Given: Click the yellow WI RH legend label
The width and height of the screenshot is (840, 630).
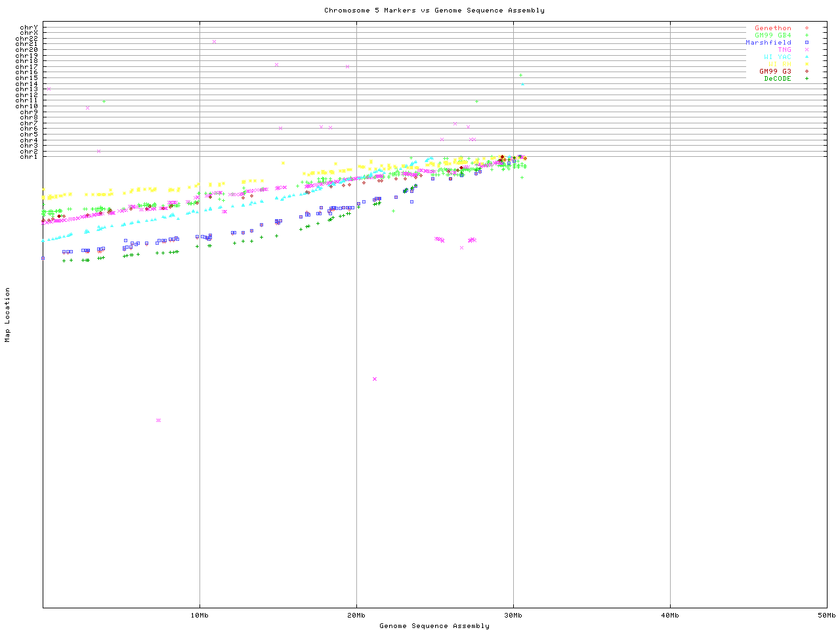Looking at the screenshot, I should pos(780,64).
